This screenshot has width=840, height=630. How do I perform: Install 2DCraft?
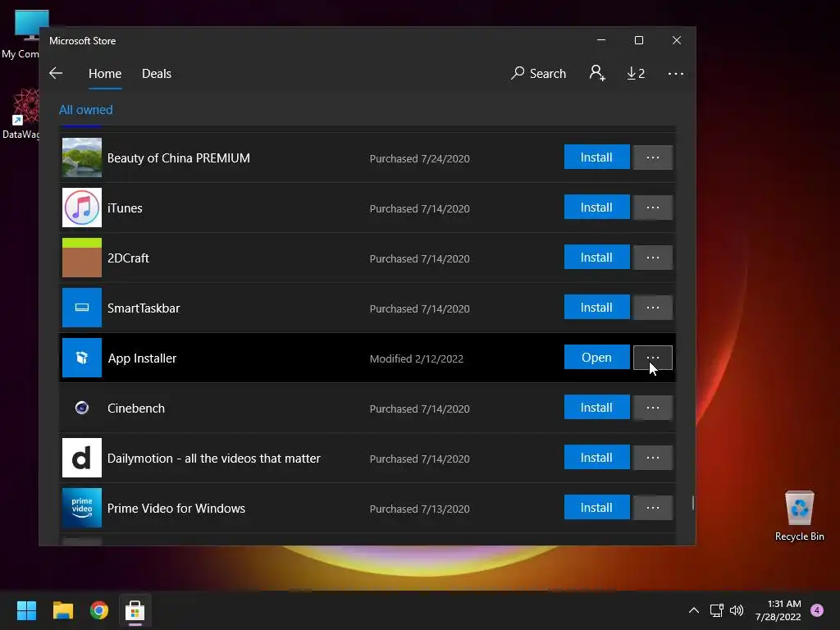coord(597,257)
